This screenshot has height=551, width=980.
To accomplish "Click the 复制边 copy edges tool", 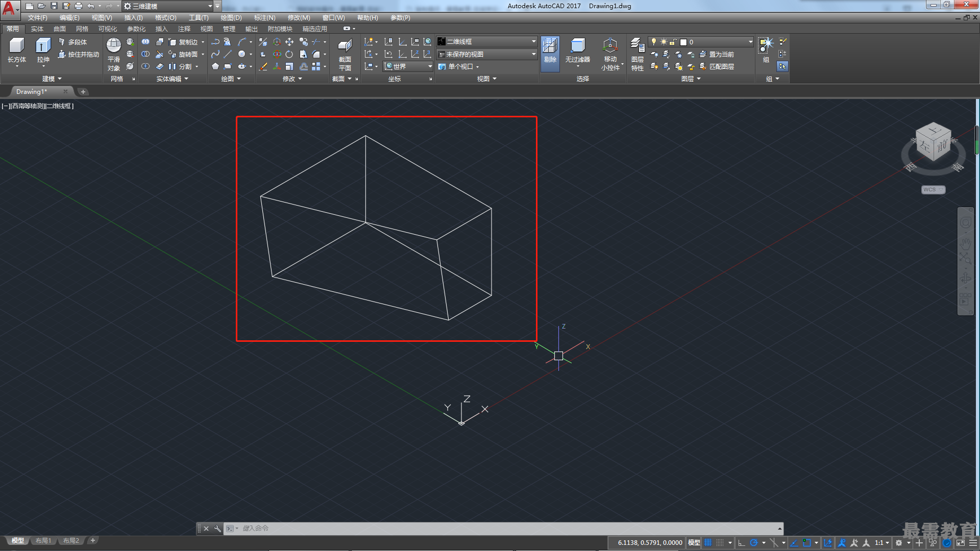I will (183, 42).
